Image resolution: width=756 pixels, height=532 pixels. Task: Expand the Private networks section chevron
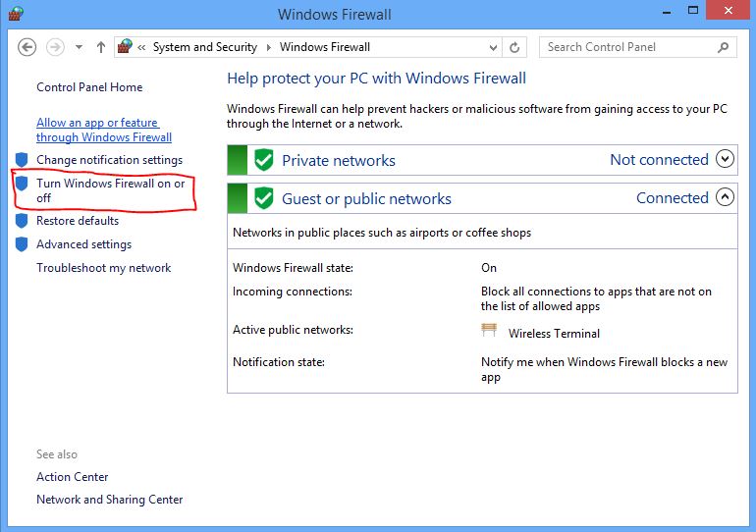725,159
